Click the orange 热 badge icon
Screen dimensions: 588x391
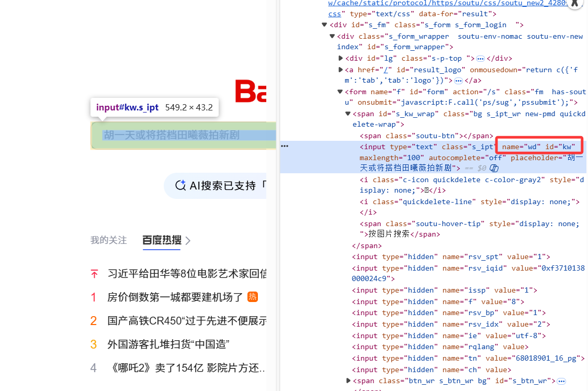[x=252, y=297]
